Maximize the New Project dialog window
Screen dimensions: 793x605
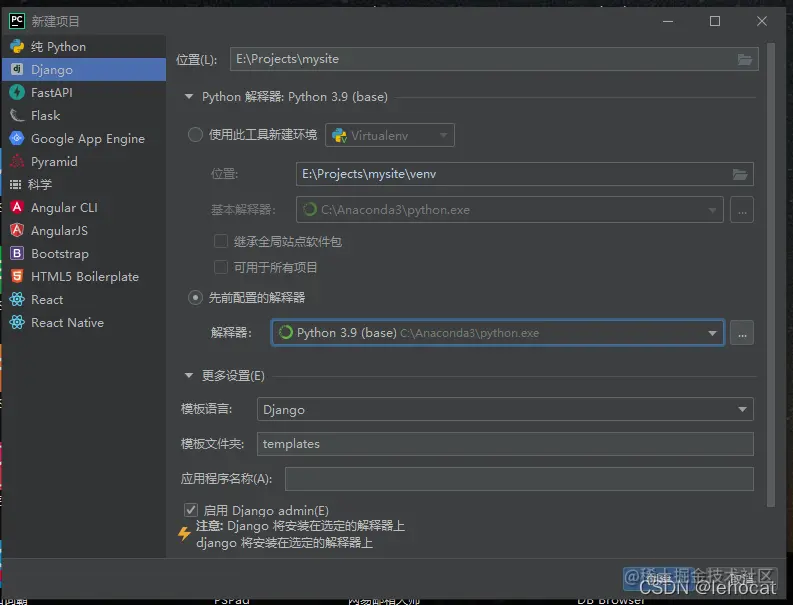[x=715, y=21]
